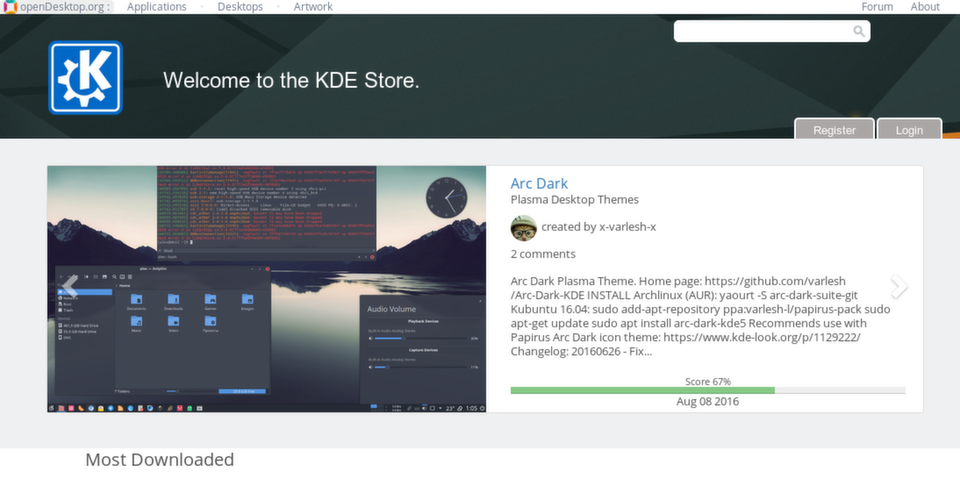Click the 'Most Downloaded' heading

pos(159,459)
